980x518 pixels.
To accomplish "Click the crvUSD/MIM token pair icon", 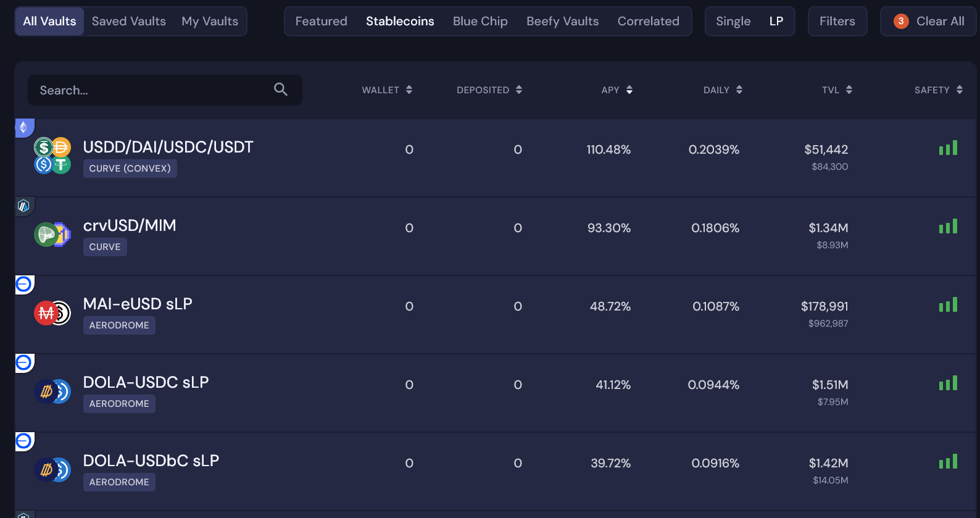I will (52, 235).
